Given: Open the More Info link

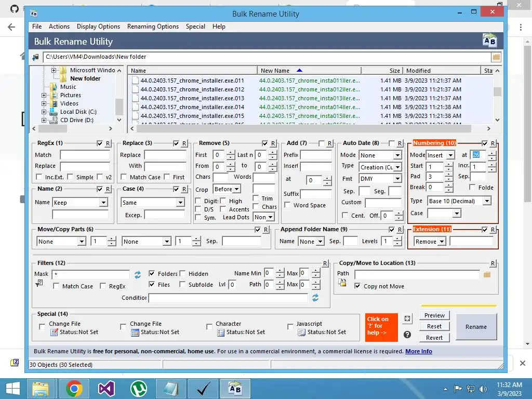Looking at the screenshot, I should (x=419, y=351).
